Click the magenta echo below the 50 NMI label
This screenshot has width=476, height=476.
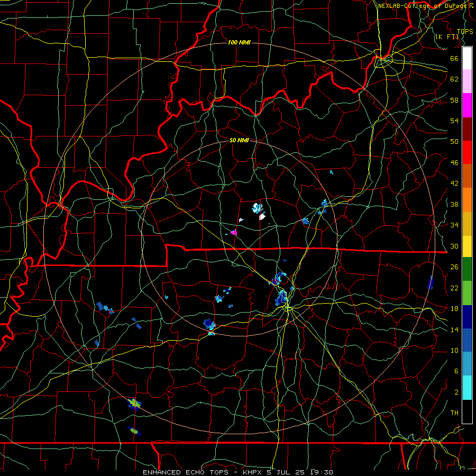point(234,233)
